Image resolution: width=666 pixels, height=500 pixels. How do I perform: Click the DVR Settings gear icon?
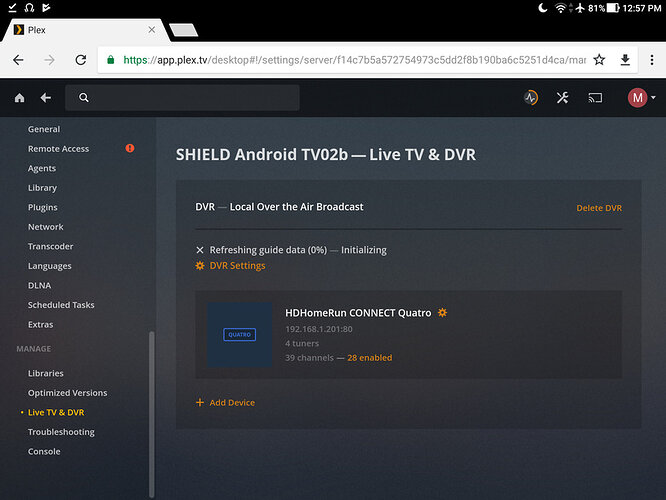point(200,266)
